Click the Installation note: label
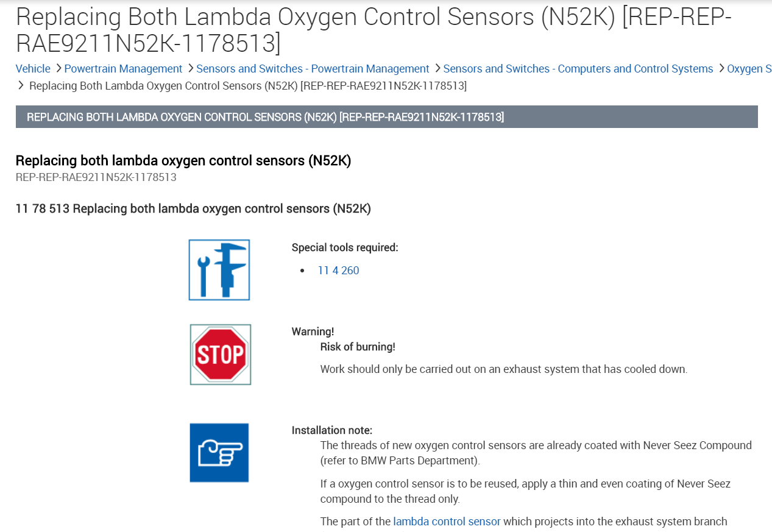Screen dimensions: 772x532 coord(331,430)
